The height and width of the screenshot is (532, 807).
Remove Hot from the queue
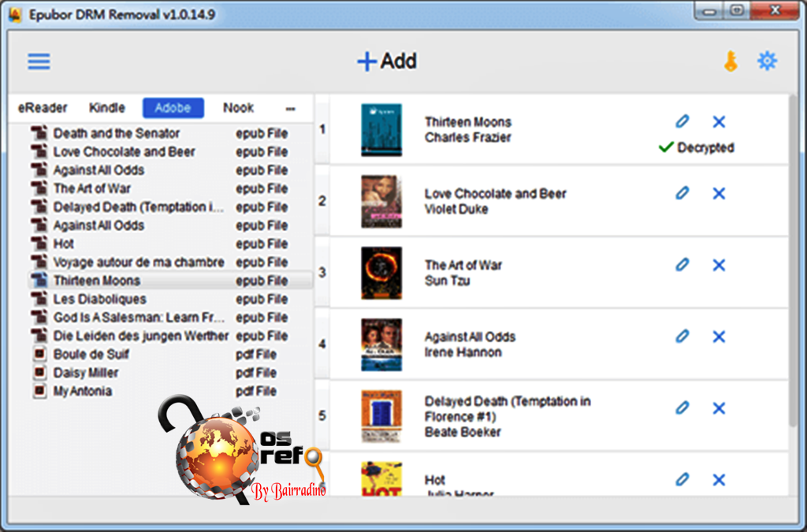[719, 479]
